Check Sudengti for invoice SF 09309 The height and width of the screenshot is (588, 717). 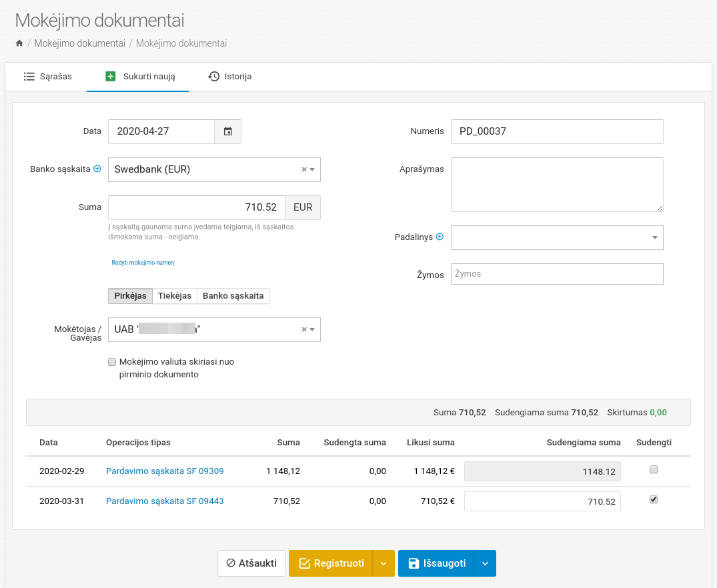click(x=654, y=469)
